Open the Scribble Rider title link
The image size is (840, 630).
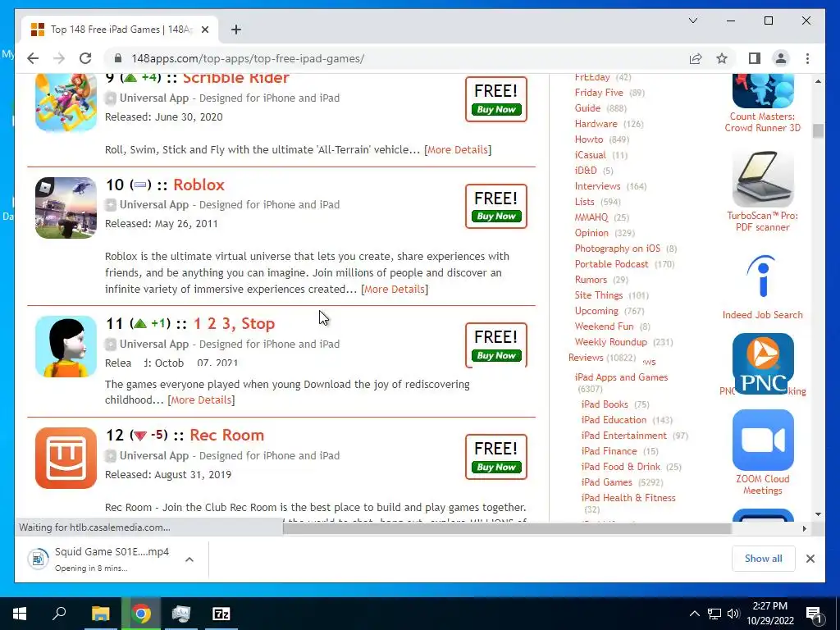point(235,78)
